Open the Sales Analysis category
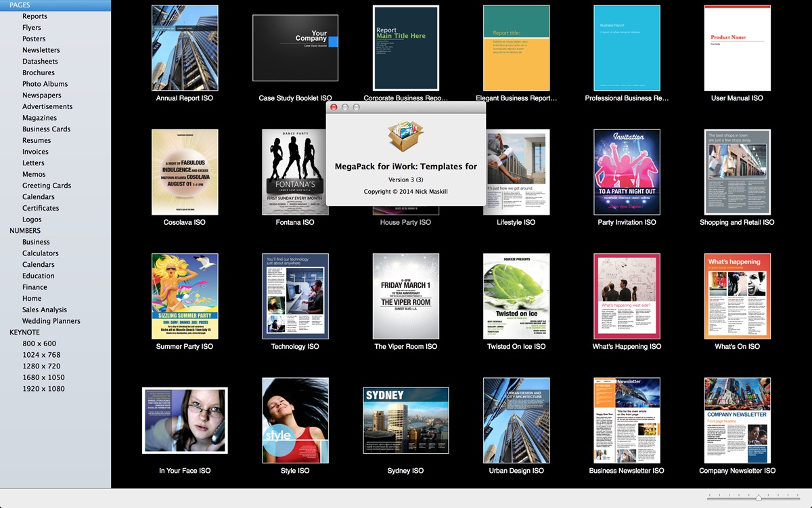Viewport: 812px width, 508px height. (45, 310)
